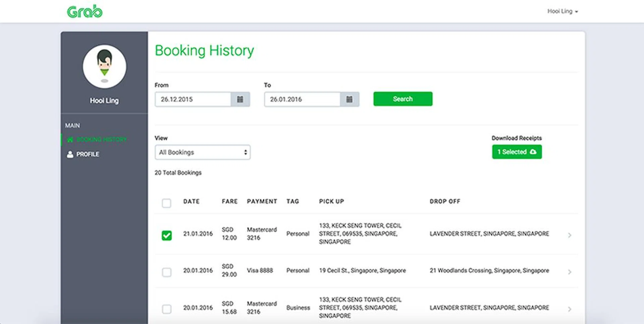Download receipts with the 1 Selected button

(x=517, y=152)
